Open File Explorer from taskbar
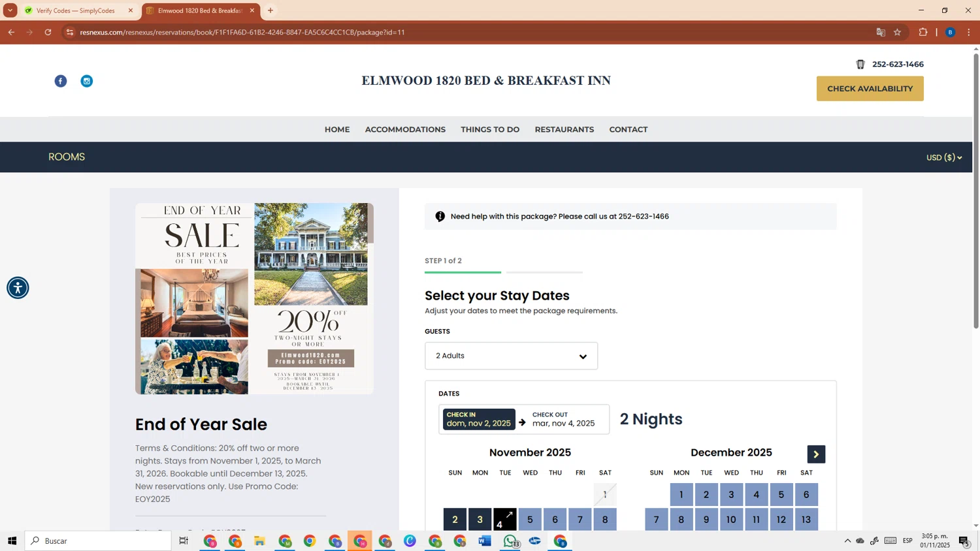This screenshot has height=551, width=980. [x=259, y=541]
